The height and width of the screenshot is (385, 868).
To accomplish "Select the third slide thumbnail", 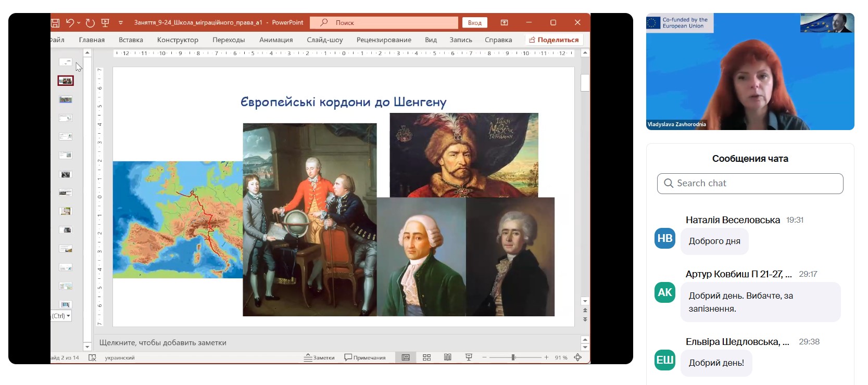I will pyautogui.click(x=66, y=99).
